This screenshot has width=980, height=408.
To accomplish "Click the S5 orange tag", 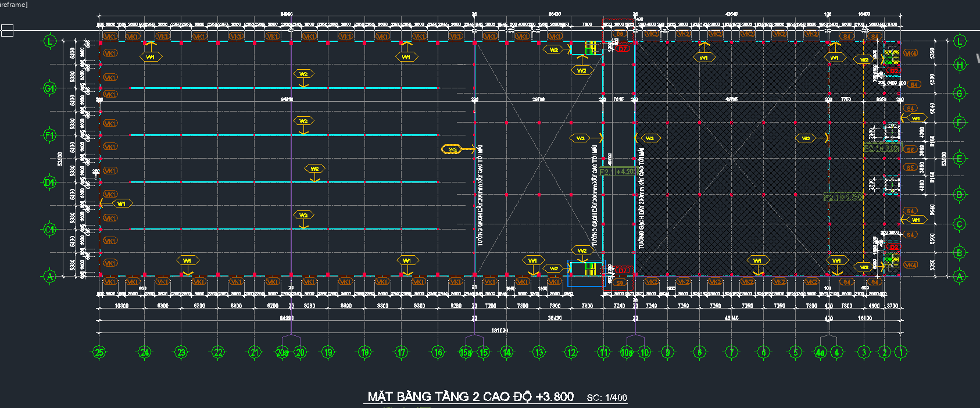I will [x=910, y=167].
